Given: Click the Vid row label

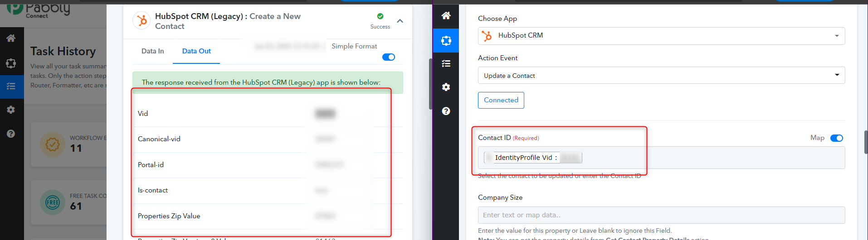Looking at the screenshot, I should click(143, 114).
